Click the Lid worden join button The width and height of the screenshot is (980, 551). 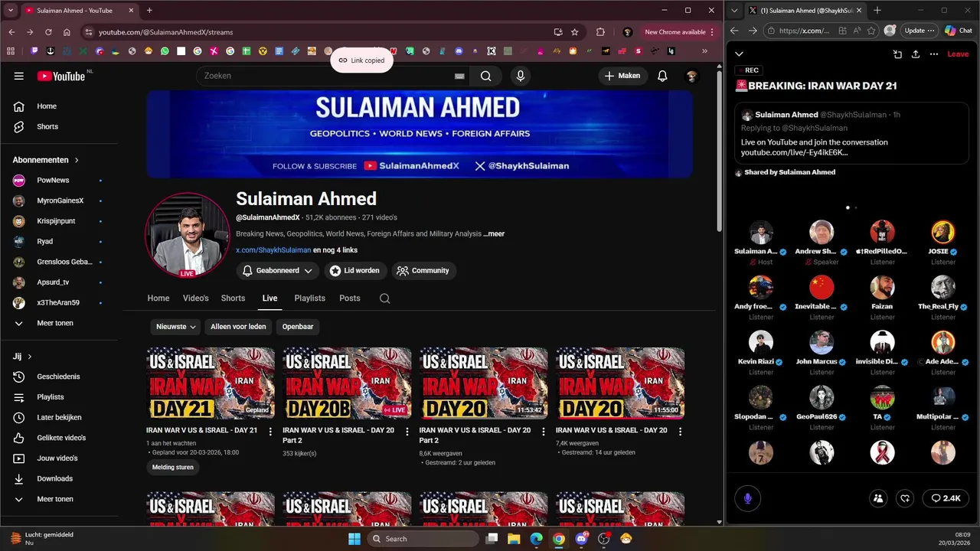click(x=354, y=270)
